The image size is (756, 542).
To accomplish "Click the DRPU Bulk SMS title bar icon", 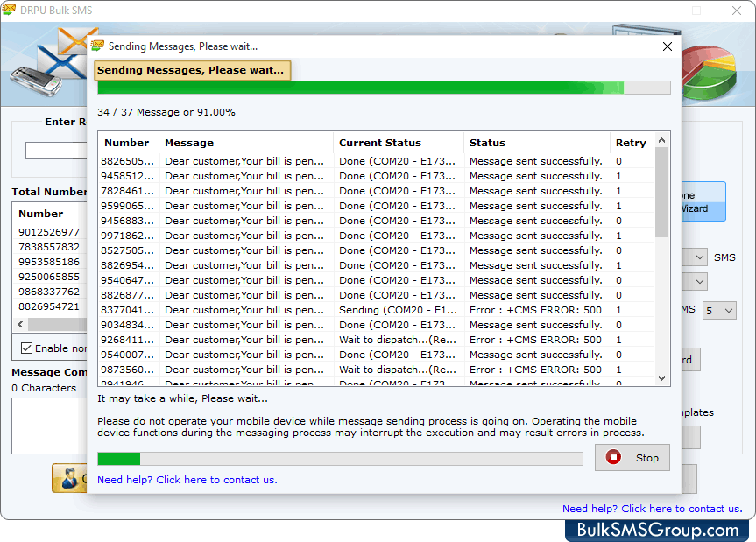I will (x=9, y=10).
